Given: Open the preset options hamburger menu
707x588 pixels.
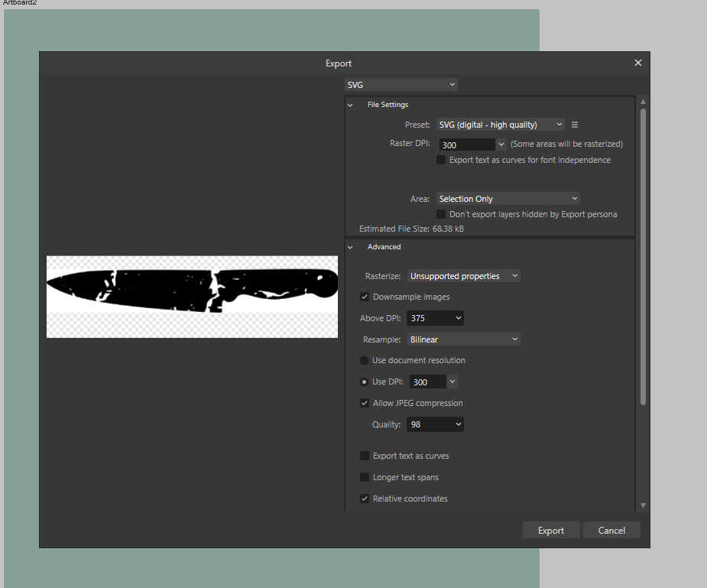Looking at the screenshot, I should (575, 125).
